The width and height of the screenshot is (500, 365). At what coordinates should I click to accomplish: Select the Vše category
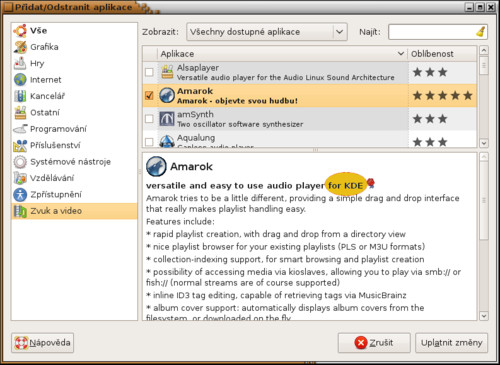click(x=74, y=31)
